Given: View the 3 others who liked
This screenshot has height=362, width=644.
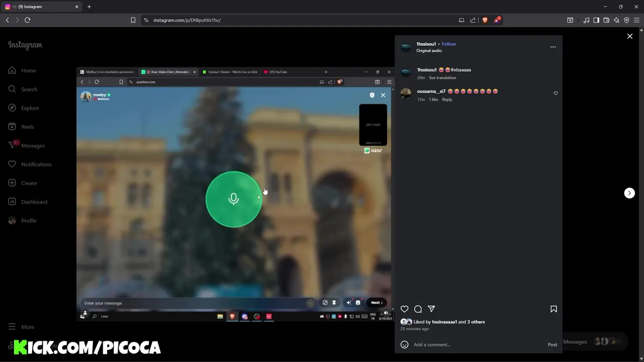Looking at the screenshot, I should coord(476,322).
